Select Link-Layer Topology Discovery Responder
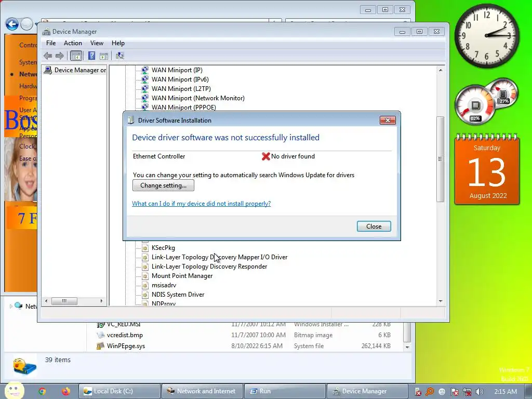This screenshot has width=532, height=399. point(209,267)
